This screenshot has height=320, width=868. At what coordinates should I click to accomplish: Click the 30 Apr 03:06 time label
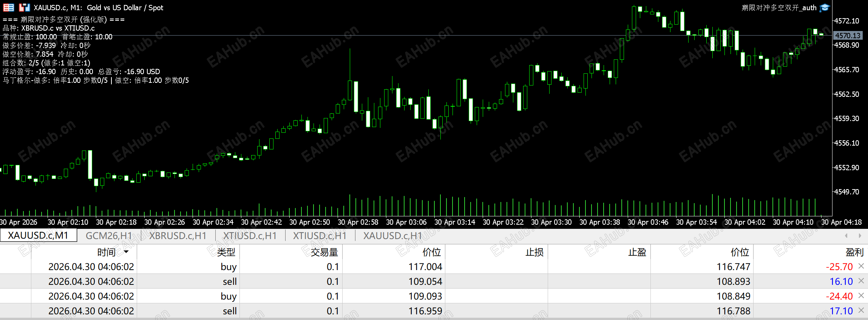click(x=406, y=222)
